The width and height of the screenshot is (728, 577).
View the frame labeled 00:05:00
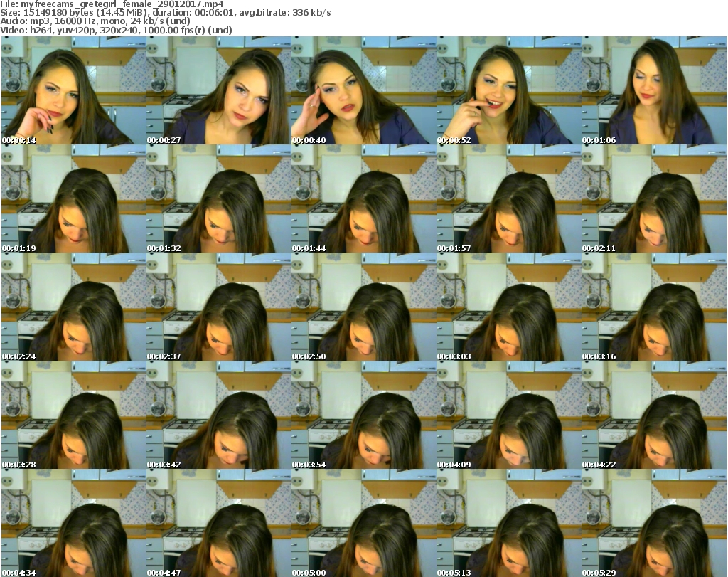(364, 523)
